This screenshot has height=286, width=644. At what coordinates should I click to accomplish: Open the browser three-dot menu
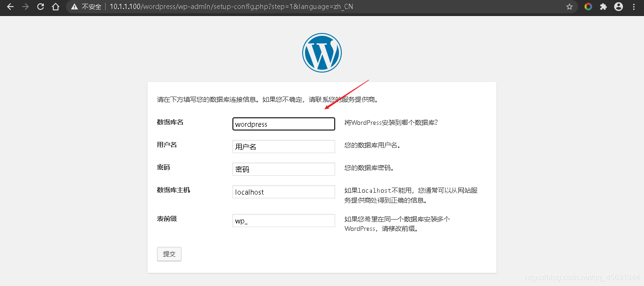pos(634,7)
